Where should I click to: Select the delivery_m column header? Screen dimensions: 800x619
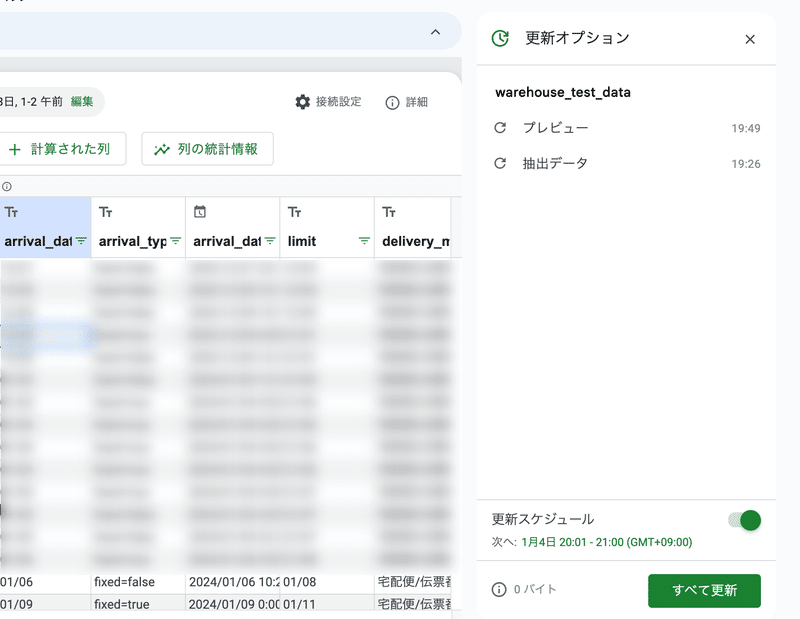click(413, 227)
